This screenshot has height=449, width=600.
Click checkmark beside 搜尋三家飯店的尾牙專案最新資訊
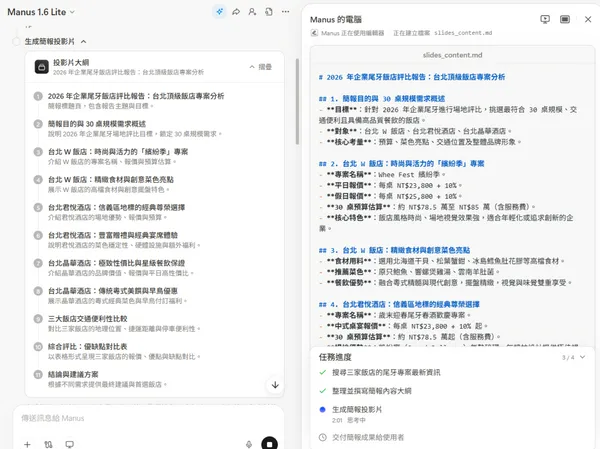click(x=323, y=372)
